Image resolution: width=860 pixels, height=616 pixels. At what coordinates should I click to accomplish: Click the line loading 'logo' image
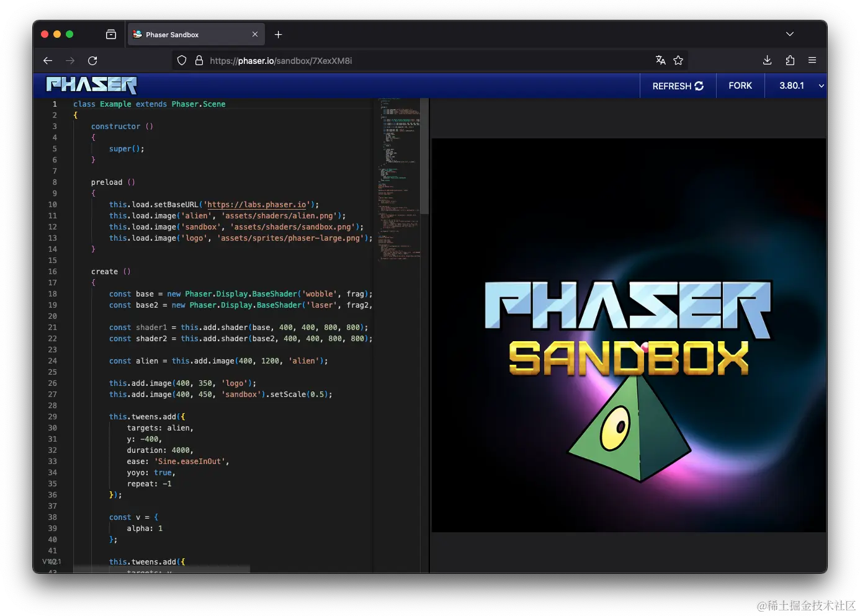[241, 238]
